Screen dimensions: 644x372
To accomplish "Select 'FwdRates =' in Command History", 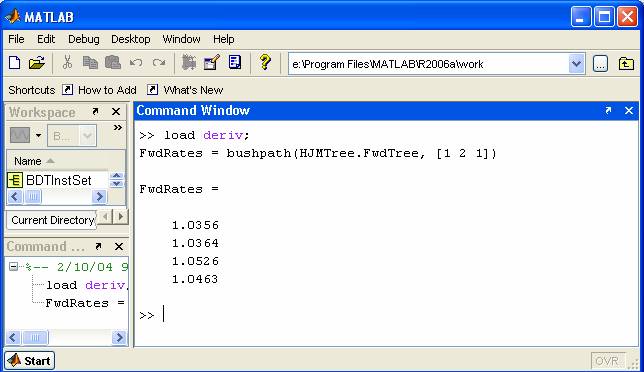I will pyautogui.click(x=85, y=303).
